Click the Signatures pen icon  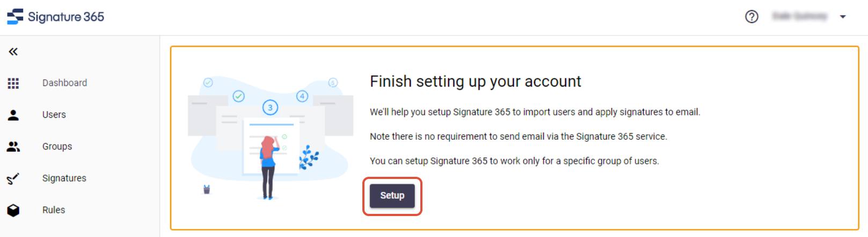point(13,178)
